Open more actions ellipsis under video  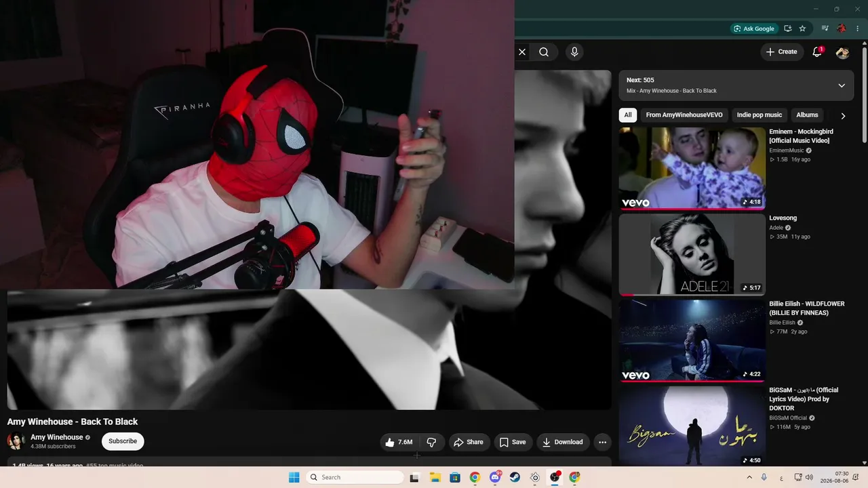(x=602, y=442)
